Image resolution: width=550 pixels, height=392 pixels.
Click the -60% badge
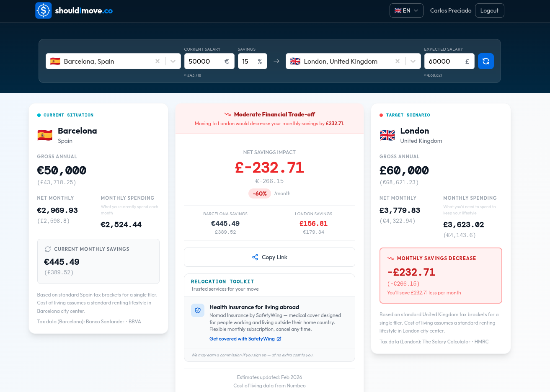coord(260,193)
